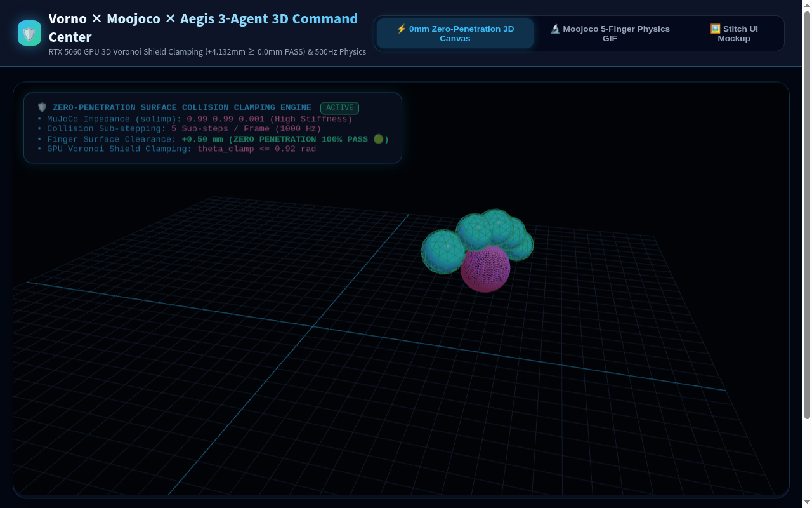The height and width of the screenshot is (508, 812).
Task: Click the 'MuJoCo Impedance (solimp)' line
Action: click(195, 119)
